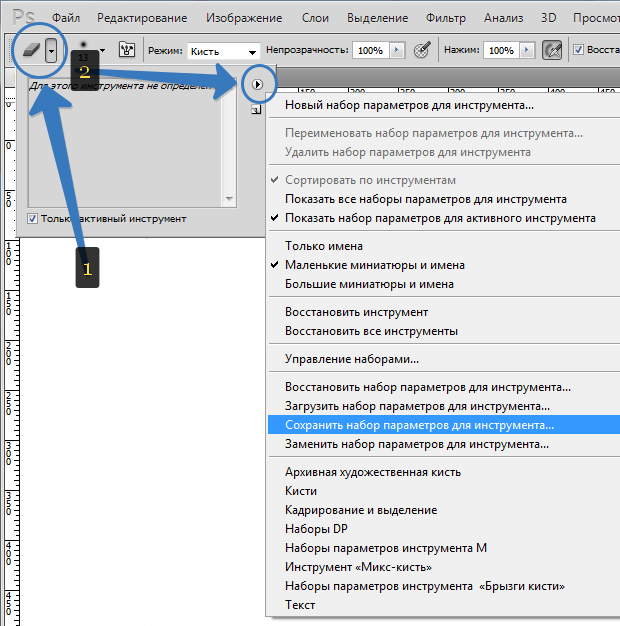Click the create new tool preset icon

[x=256, y=109]
